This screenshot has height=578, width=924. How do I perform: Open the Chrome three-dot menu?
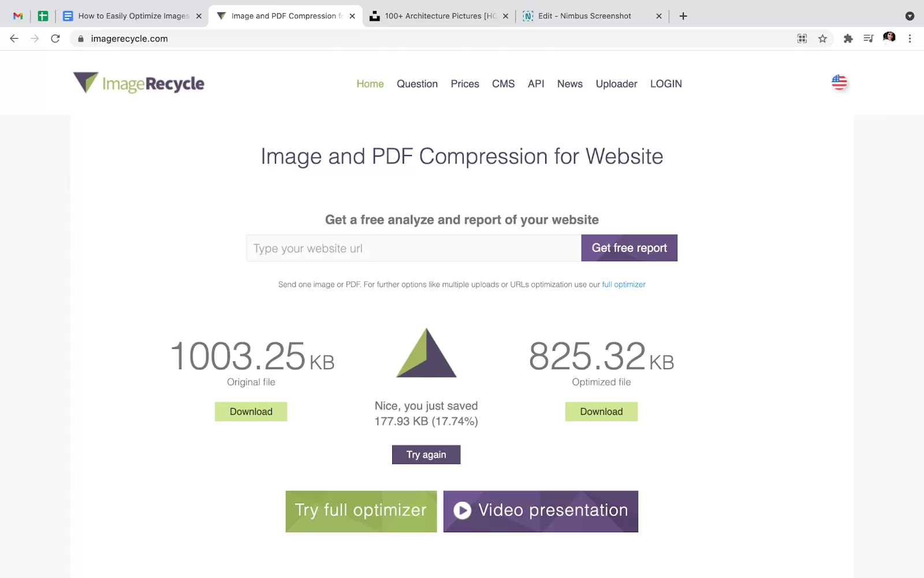[x=910, y=39]
